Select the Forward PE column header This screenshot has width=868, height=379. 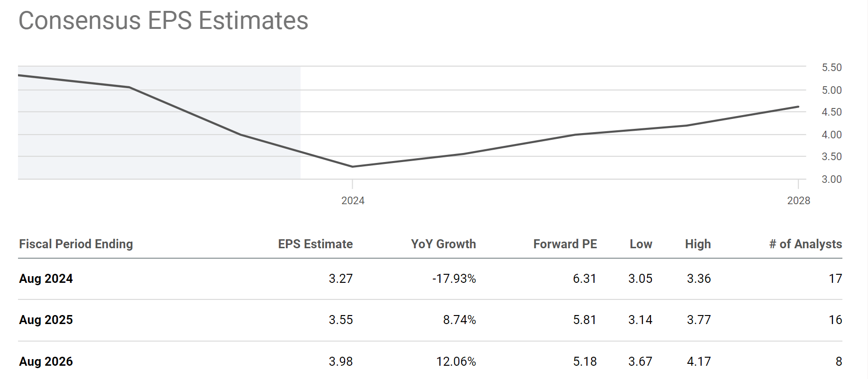click(x=565, y=244)
